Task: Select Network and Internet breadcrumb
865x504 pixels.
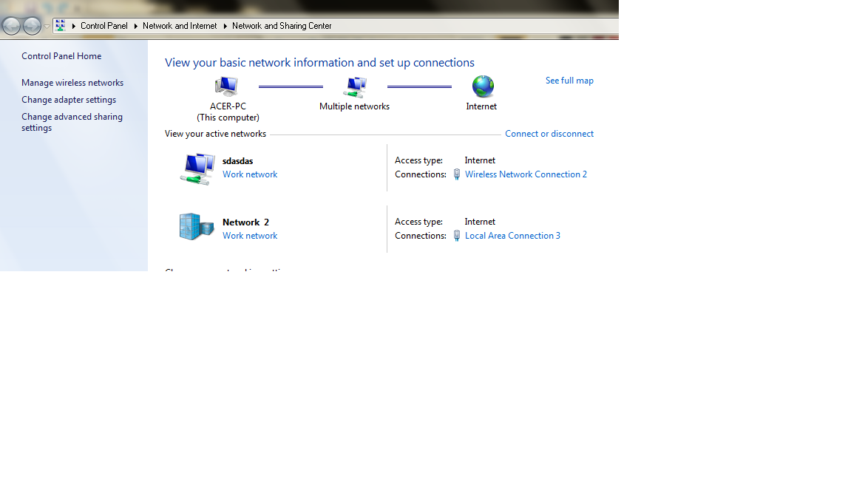Action: click(x=180, y=26)
